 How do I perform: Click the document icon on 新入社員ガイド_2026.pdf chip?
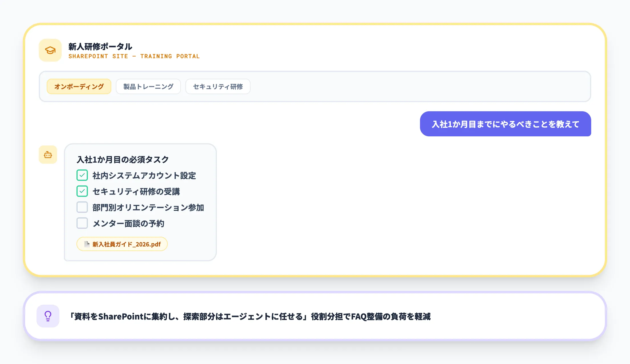coord(86,244)
